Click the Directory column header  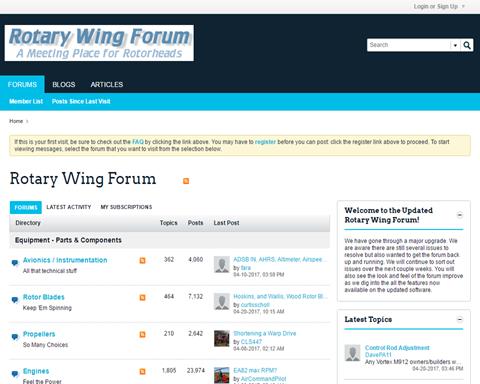tap(28, 223)
